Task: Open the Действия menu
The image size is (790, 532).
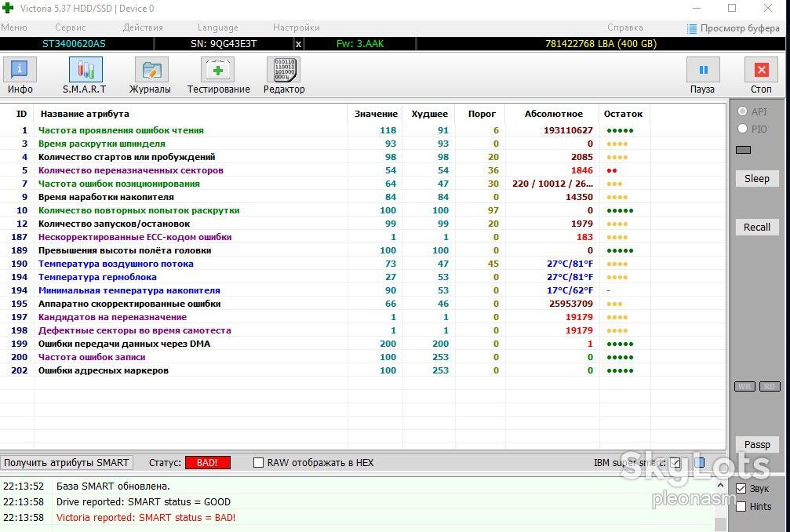Action: pyautogui.click(x=143, y=27)
